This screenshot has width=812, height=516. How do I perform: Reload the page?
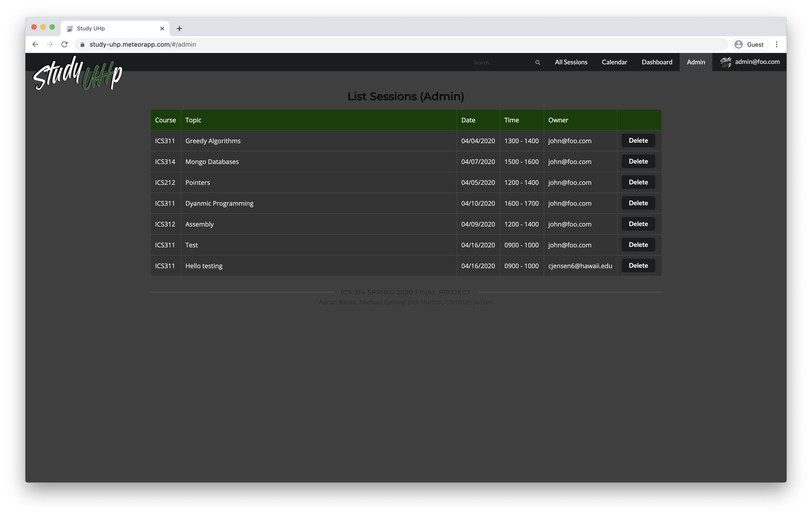64,44
